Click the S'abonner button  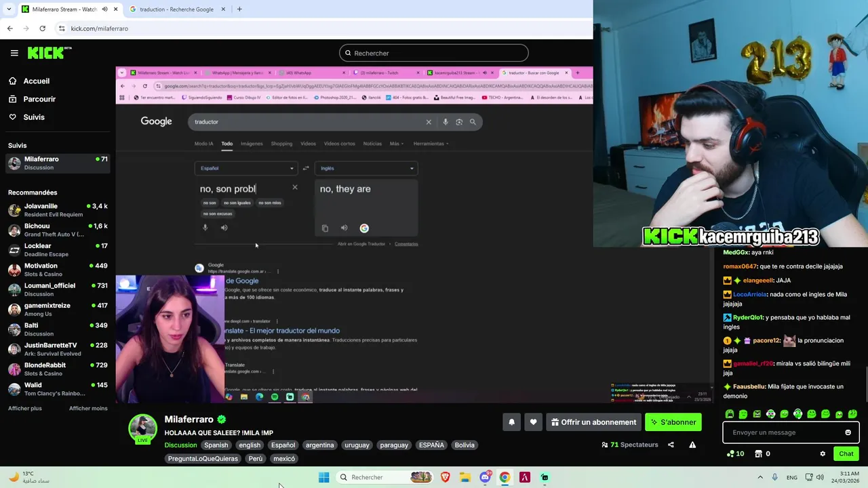[x=673, y=422]
